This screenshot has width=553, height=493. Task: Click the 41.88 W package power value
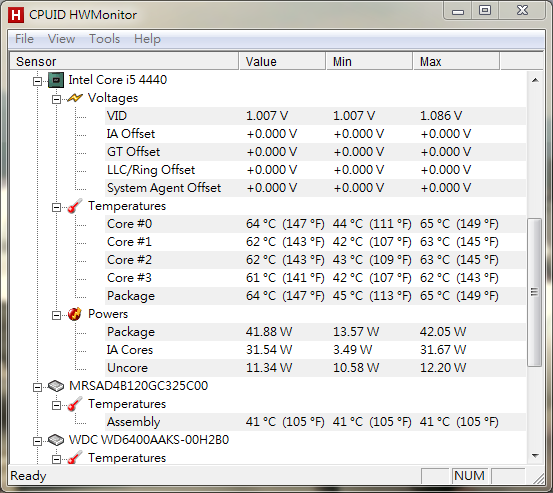[269, 332]
